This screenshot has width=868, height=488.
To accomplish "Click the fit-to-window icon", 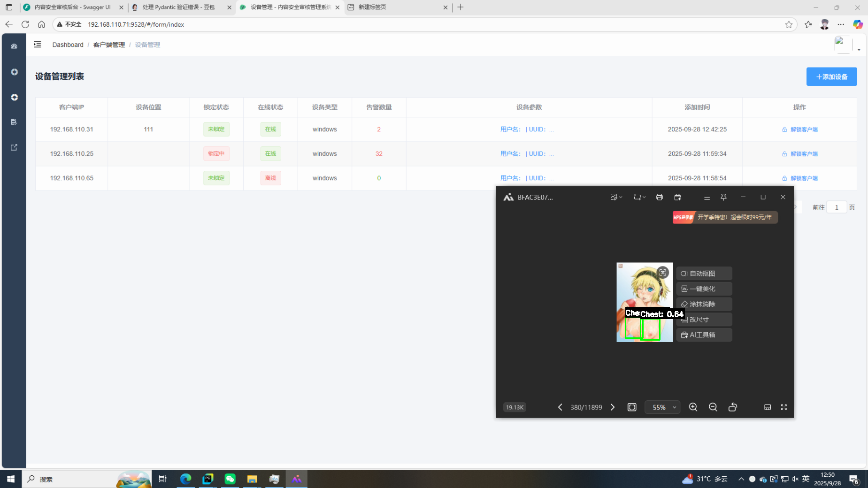I will coord(632,407).
